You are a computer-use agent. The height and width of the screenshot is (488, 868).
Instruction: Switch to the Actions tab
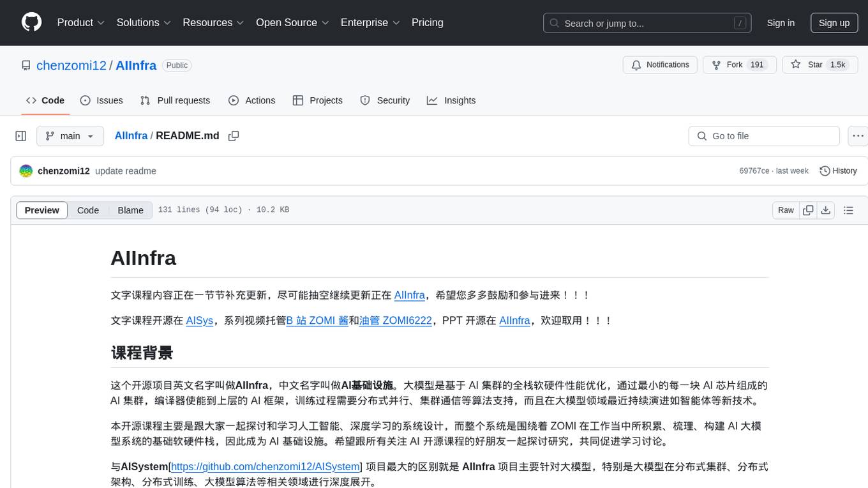(x=251, y=100)
